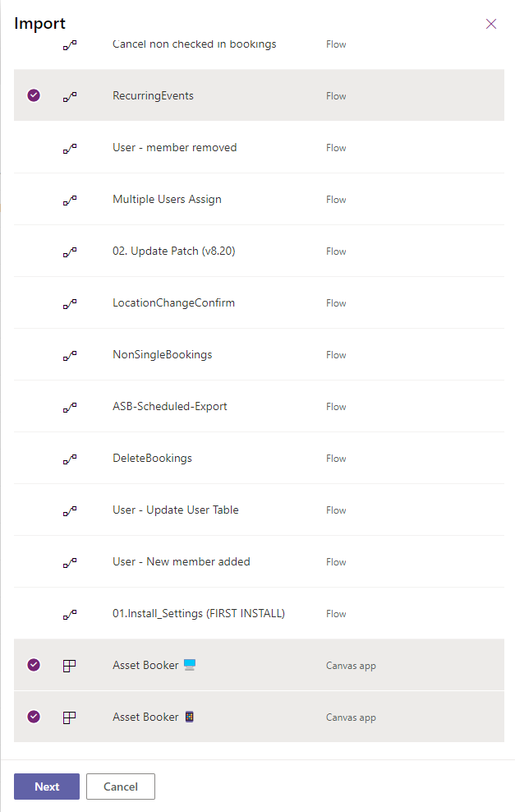This screenshot has width=515, height=812.
Task: Deselect the desktop Asset Booker checkmark
Action: point(34,665)
